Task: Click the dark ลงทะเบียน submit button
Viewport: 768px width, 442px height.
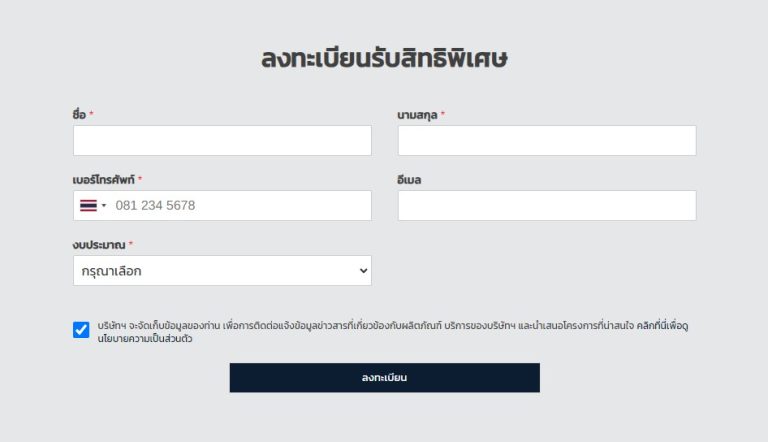Action: (384, 377)
